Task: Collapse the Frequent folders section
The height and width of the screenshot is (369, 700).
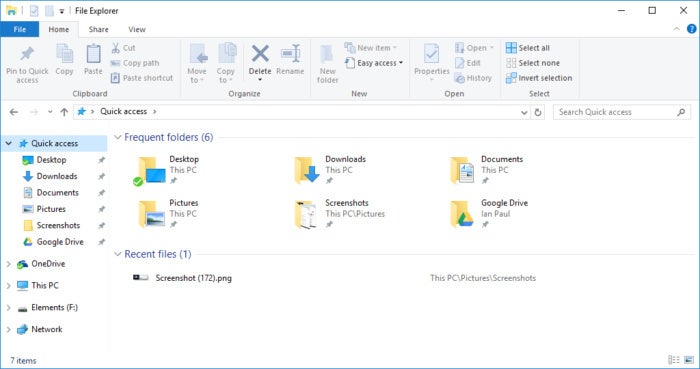Action: 118,137
